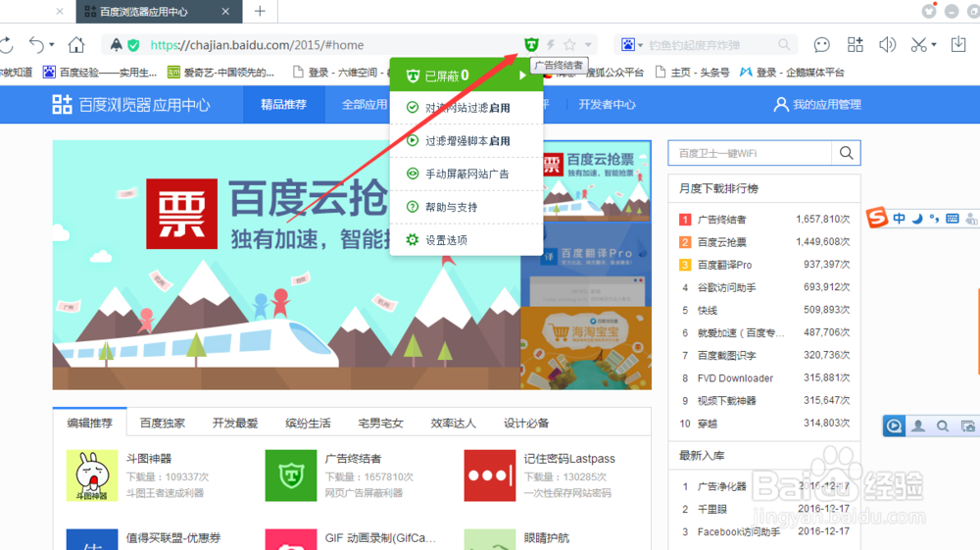Open 帮助与支持 menu item

pos(466,207)
